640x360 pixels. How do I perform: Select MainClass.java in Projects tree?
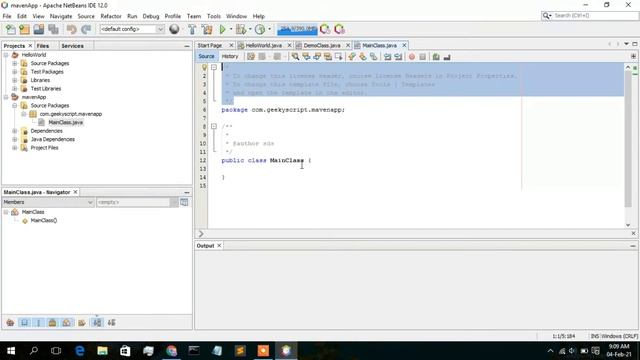[65, 122]
